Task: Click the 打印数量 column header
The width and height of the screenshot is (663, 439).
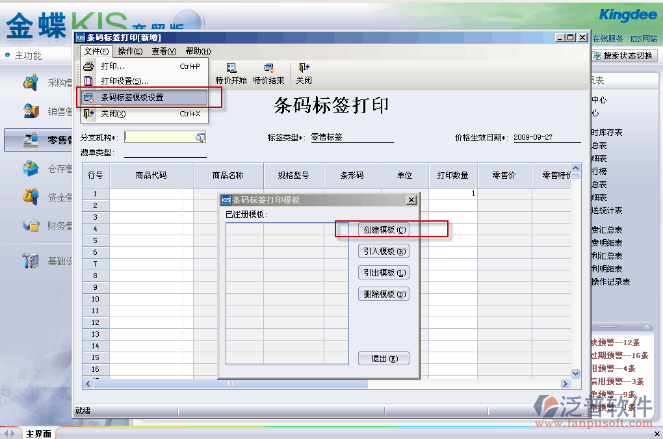Action: (453, 175)
